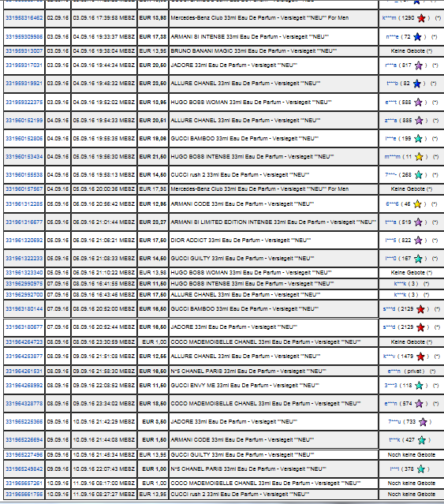The height and width of the screenshot is (504, 444).
Task: Click 'ARMANI SI LIMITED EDITION INTENSE 33ml' title
Action: click(227, 222)
